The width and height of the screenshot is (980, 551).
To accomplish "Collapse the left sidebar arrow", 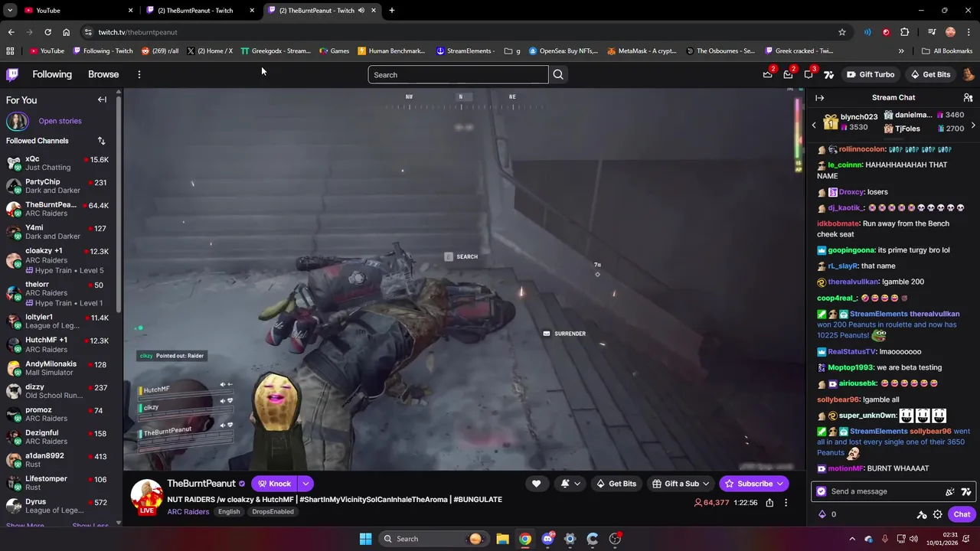I will (102, 99).
